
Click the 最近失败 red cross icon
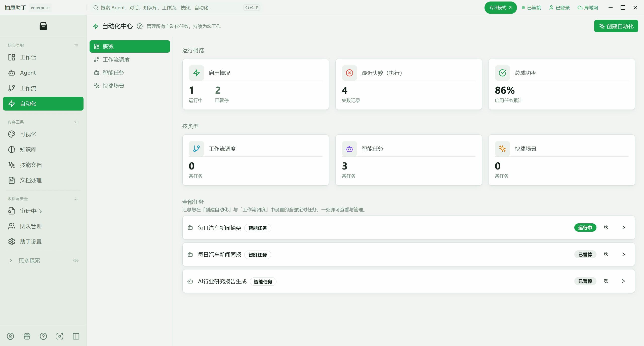349,73
